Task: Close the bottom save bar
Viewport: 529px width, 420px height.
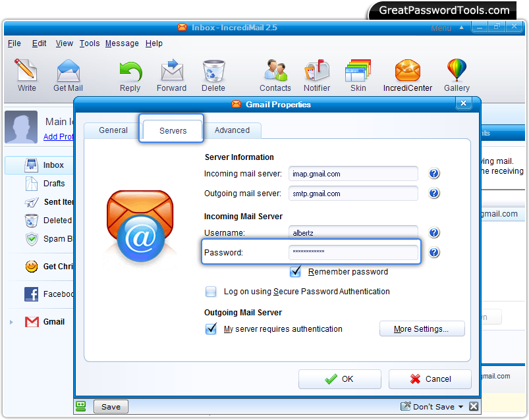Action: pos(474,407)
